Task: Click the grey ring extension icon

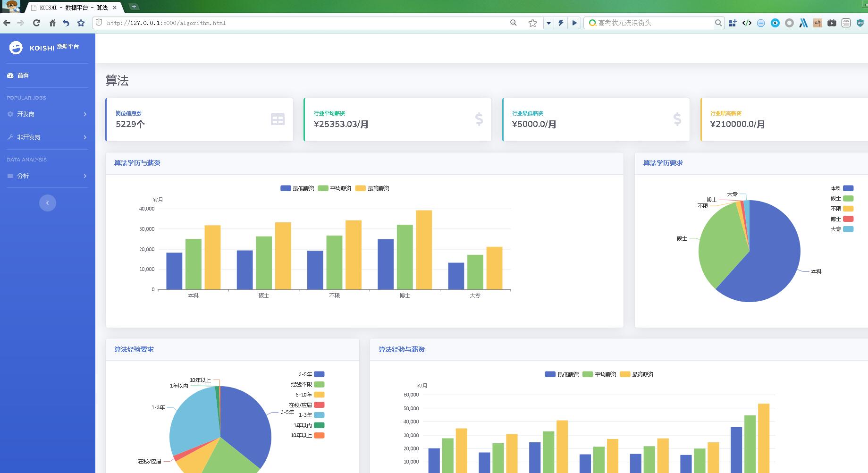Action: click(x=789, y=23)
